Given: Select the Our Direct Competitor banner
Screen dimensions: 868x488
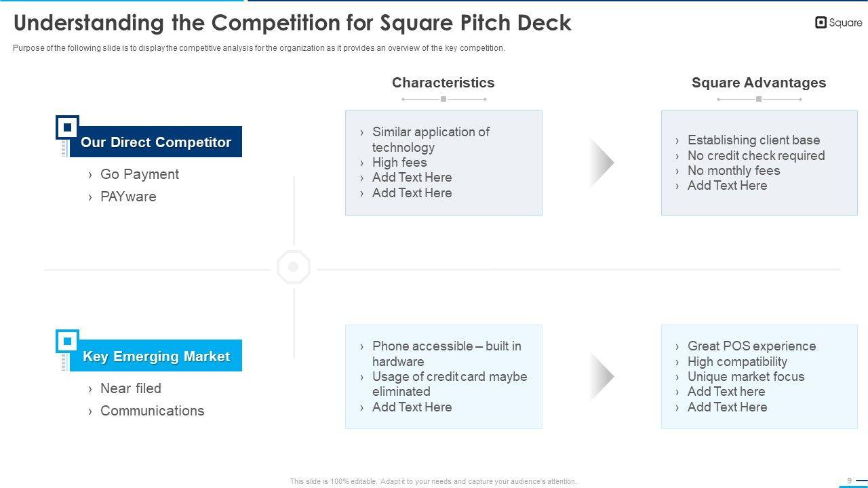Looking at the screenshot, I should (156, 142).
